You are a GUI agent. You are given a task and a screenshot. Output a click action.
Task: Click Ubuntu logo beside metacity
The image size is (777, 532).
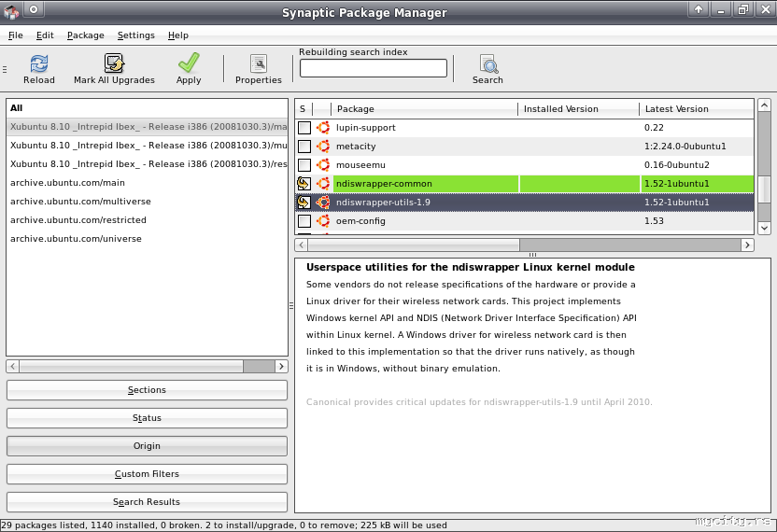(x=323, y=147)
